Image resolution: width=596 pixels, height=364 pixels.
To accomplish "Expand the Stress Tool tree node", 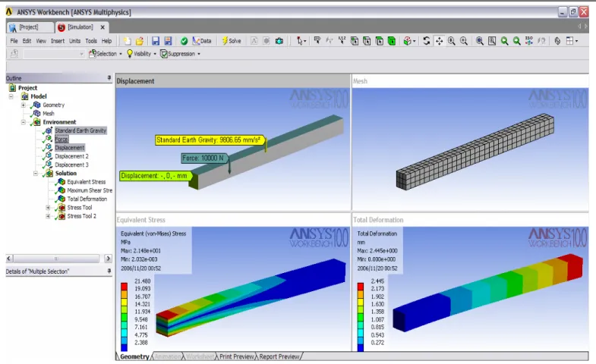I will click(x=48, y=208).
